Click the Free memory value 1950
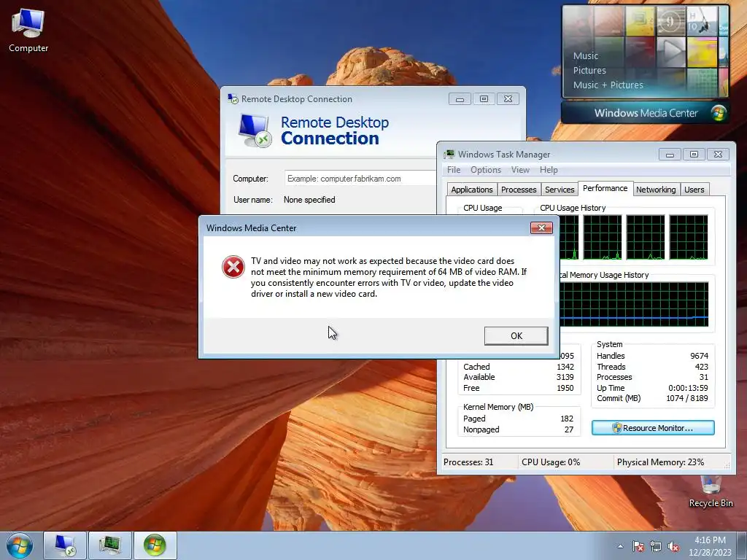747x560 pixels. click(565, 388)
